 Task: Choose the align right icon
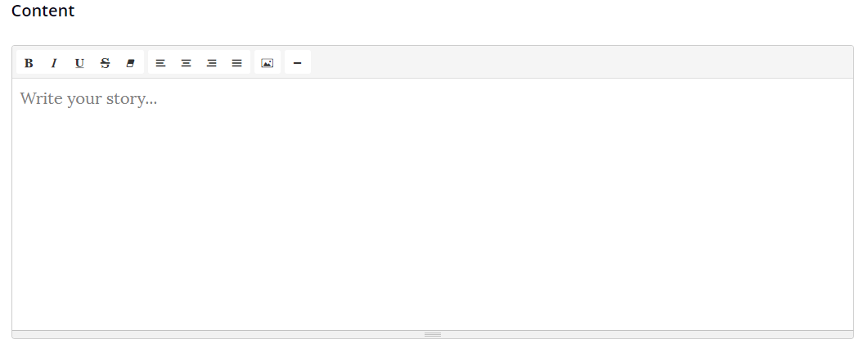point(211,63)
